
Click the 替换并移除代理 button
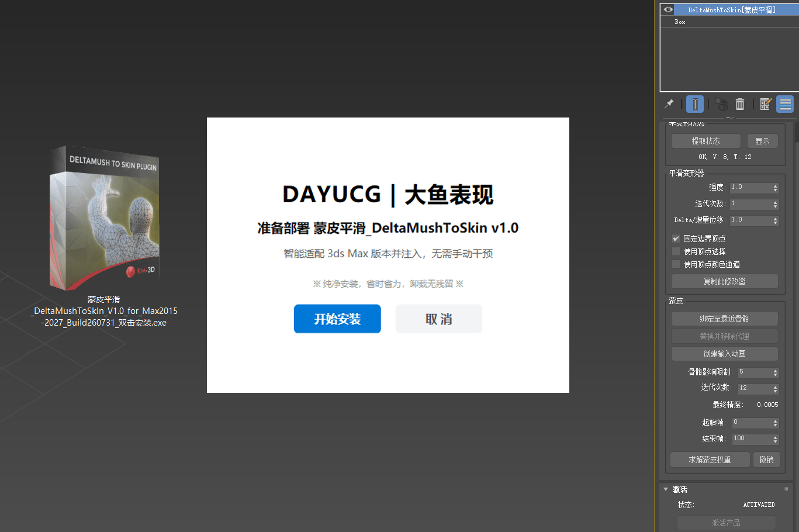tap(725, 336)
